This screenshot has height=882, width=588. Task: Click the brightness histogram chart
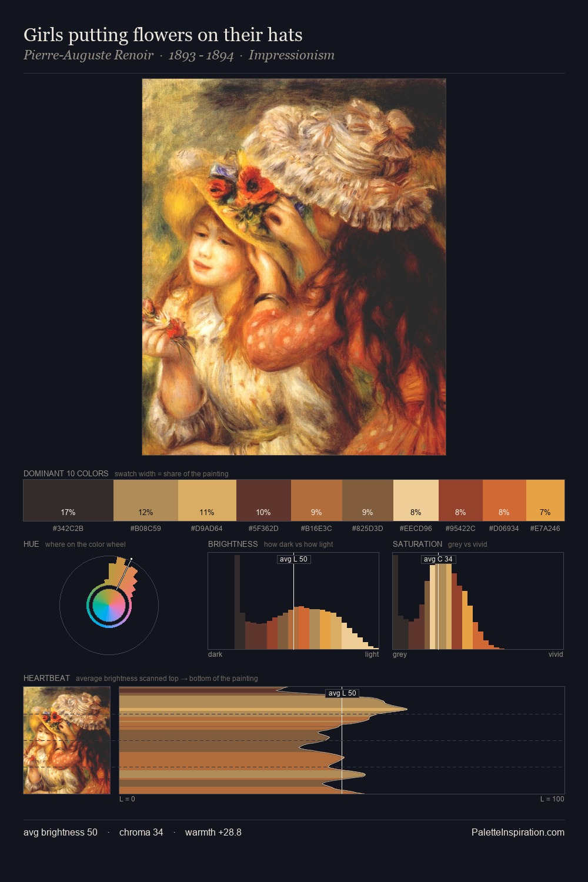pos(293,601)
